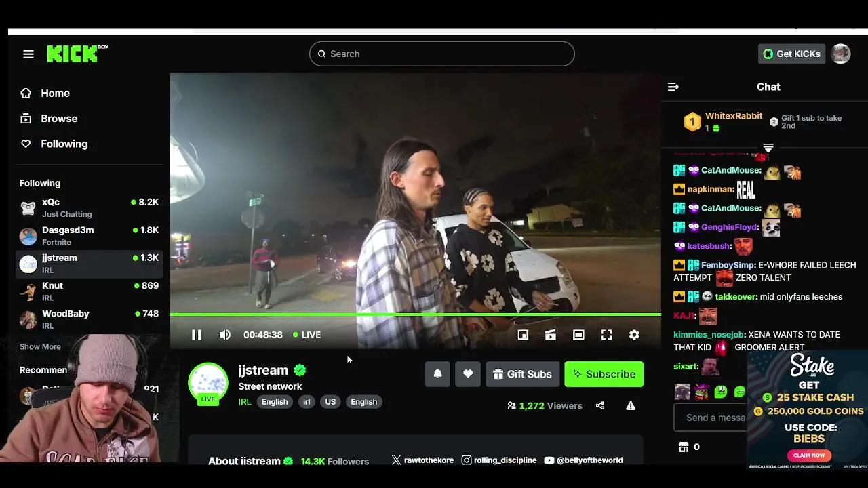Open the Knut channel

click(89, 291)
